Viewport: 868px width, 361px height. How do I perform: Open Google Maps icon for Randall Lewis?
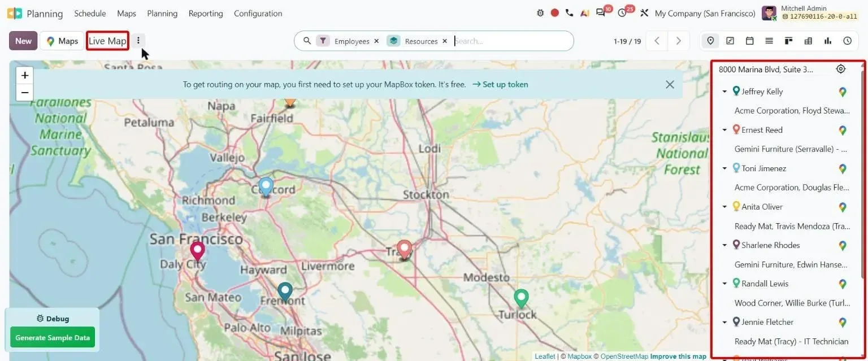843,284
